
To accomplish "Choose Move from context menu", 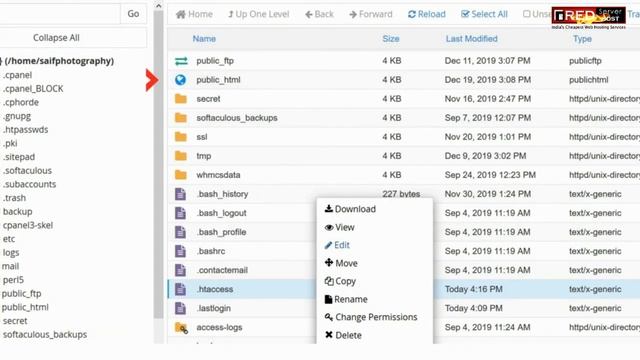I will (x=341, y=263).
